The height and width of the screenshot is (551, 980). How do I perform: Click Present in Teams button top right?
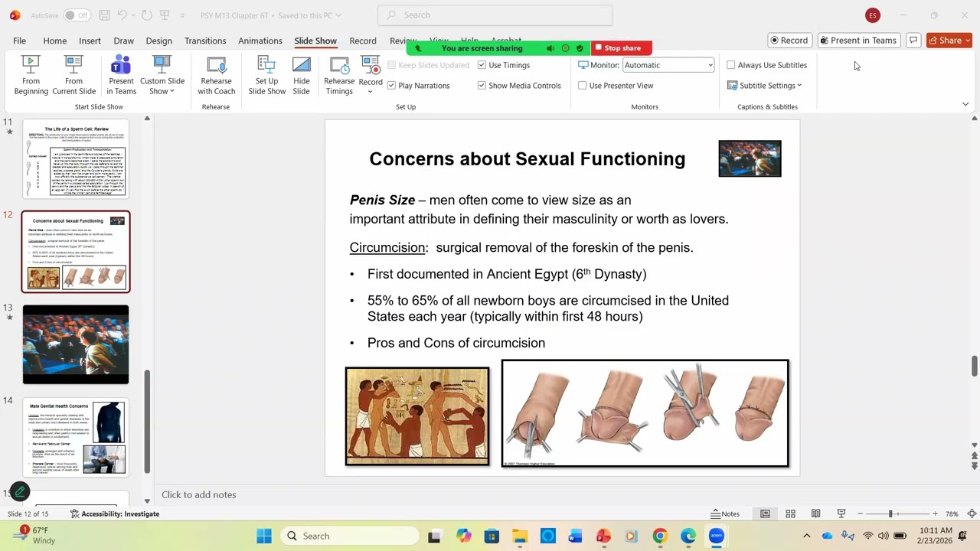click(x=857, y=41)
